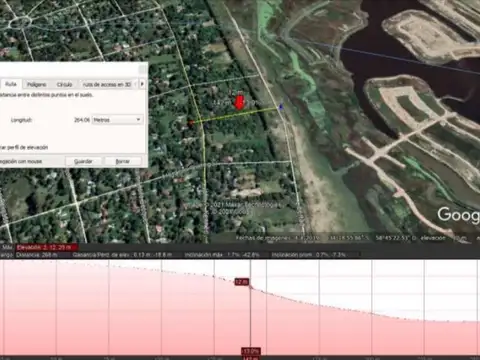Toggle the navegación con mouse option label
This screenshot has height=360, width=480.
[x=21, y=161]
